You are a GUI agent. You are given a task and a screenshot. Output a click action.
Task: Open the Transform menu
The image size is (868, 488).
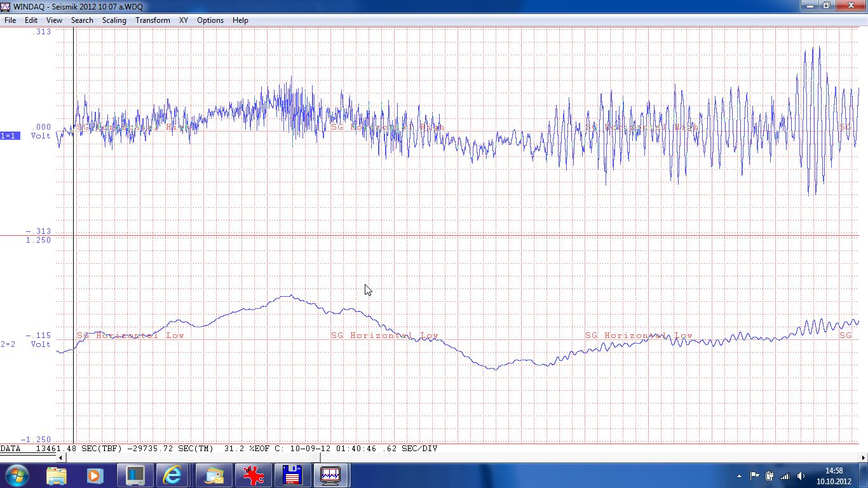pos(153,20)
